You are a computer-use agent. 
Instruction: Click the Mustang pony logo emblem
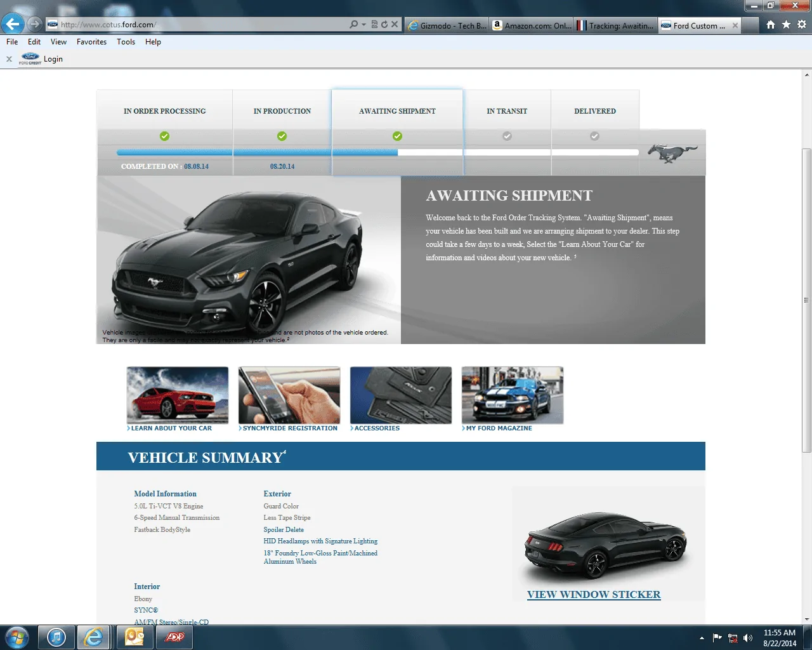pyautogui.click(x=672, y=153)
